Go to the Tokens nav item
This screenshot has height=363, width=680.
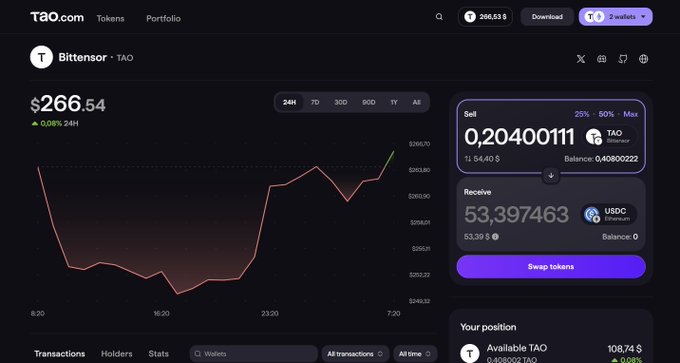[x=110, y=19]
